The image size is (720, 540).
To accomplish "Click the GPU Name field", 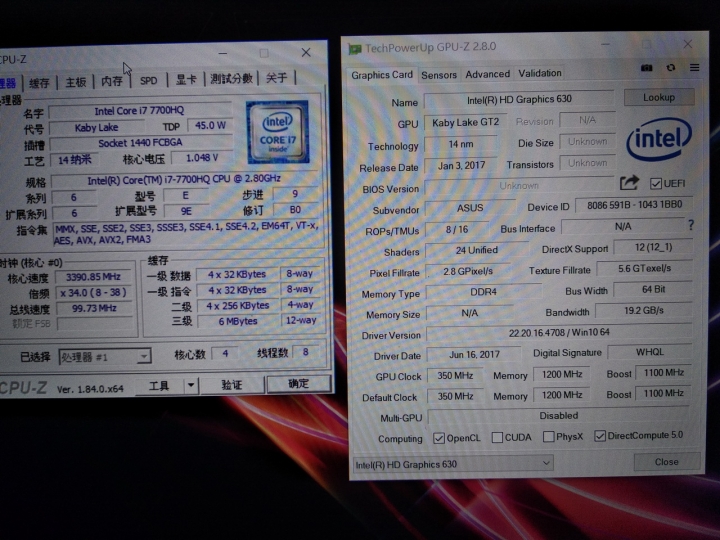I will point(519,99).
